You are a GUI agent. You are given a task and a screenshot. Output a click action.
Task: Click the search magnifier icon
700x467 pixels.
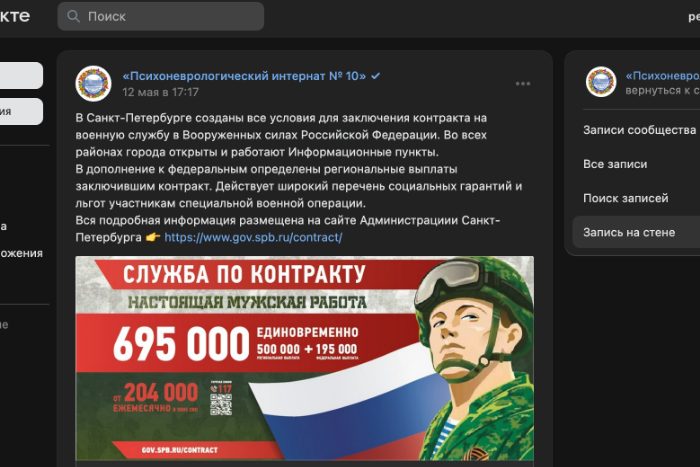tap(73, 17)
